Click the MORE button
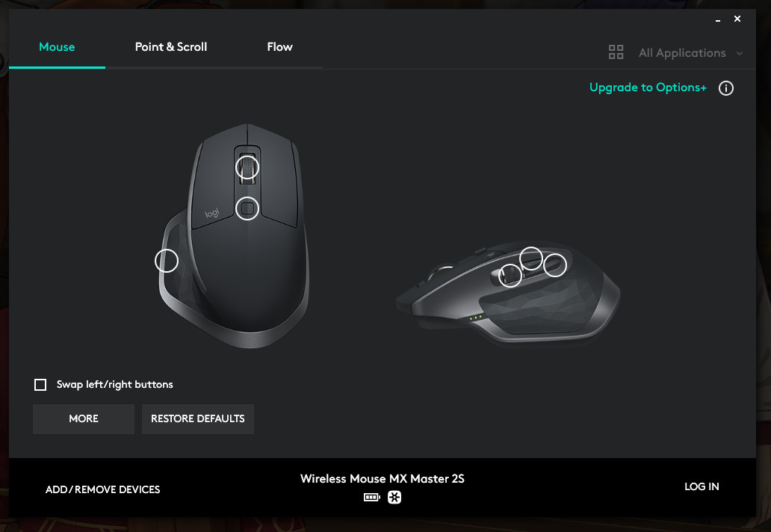This screenshot has height=532, width=771. (x=84, y=419)
